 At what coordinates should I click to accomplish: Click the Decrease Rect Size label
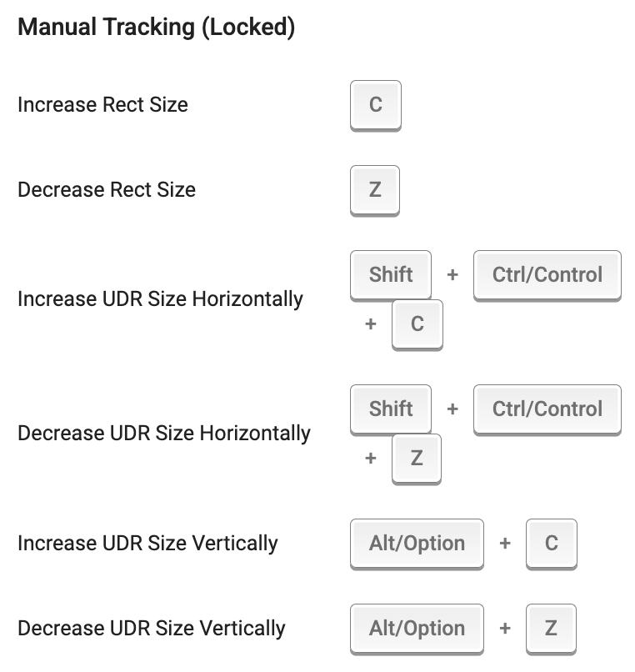[107, 190]
